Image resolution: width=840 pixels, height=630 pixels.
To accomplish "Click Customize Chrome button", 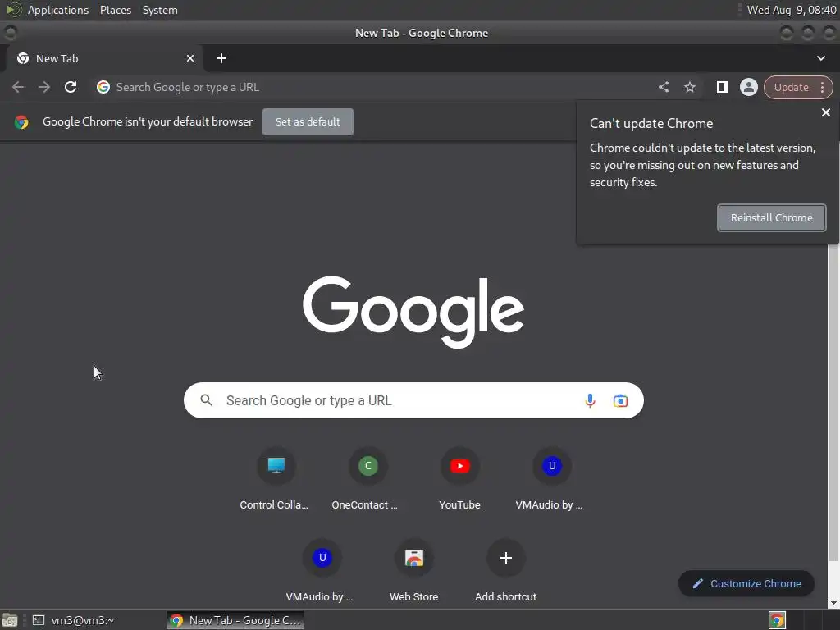I will click(x=746, y=583).
